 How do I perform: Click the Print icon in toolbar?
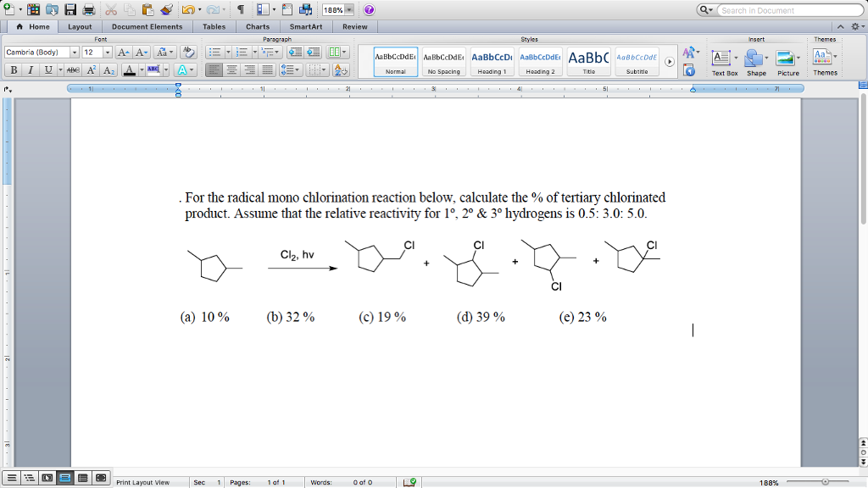point(90,10)
